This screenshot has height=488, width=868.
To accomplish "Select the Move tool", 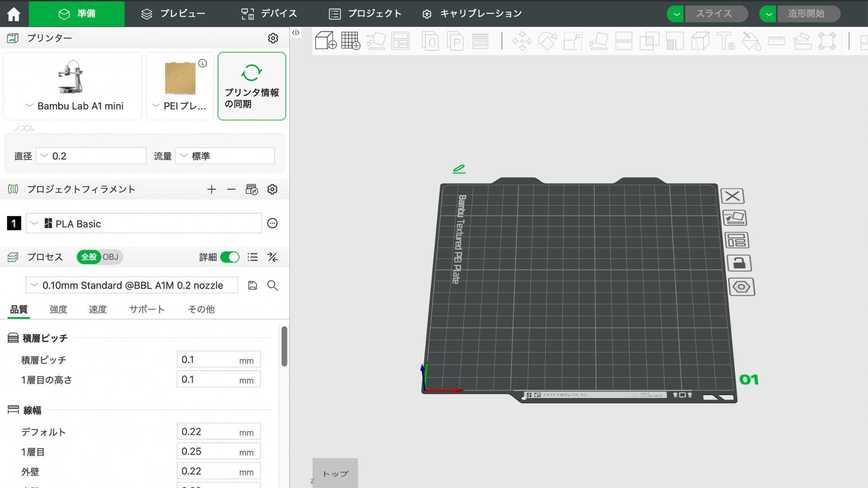I will 522,41.
